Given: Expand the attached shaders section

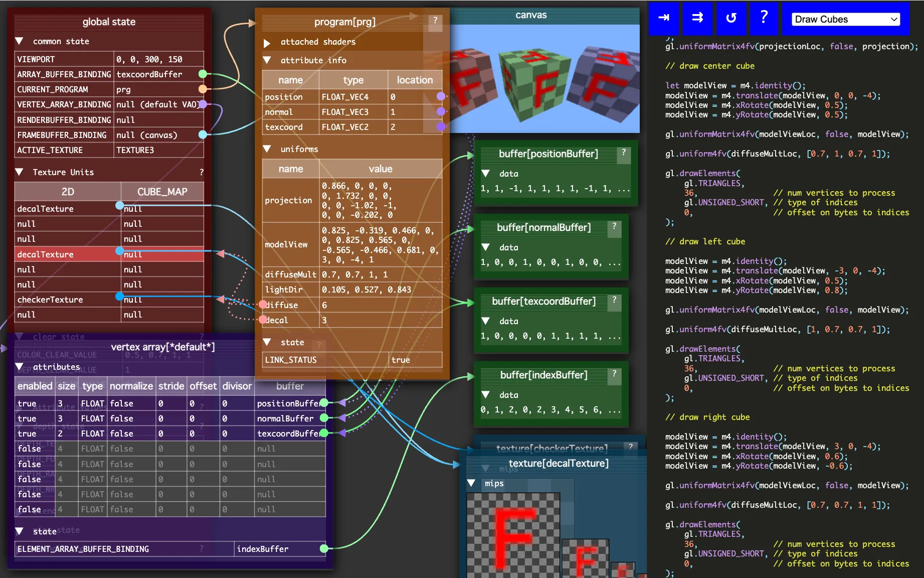Looking at the screenshot, I should pos(267,43).
